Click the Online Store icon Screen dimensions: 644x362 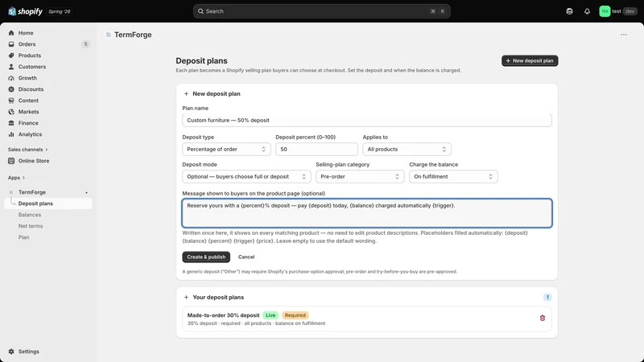[11, 161]
